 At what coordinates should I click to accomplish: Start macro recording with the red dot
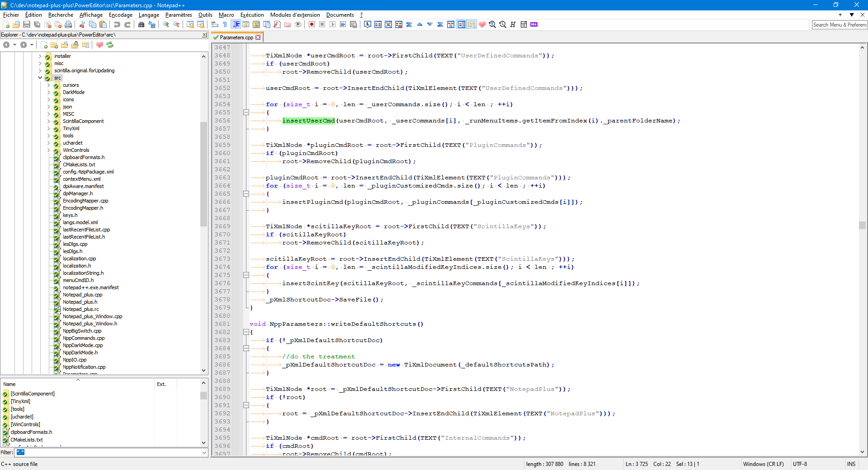[312, 24]
